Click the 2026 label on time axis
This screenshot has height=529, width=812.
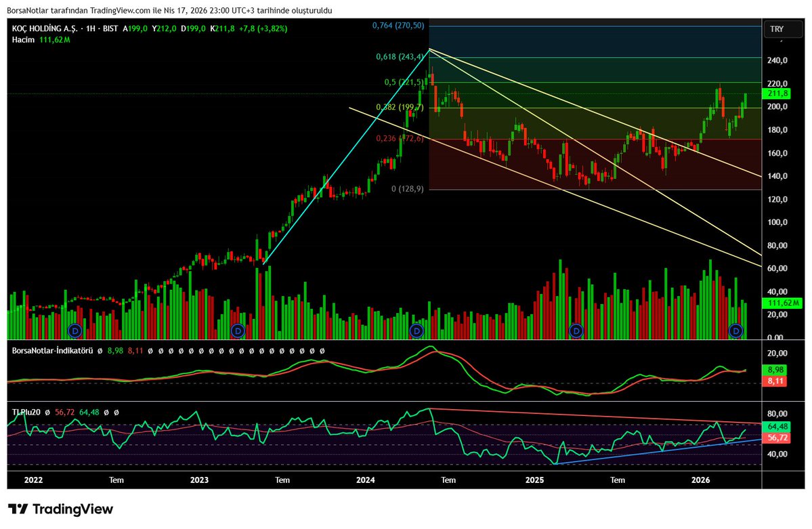pyautogui.click(x=701, y=480)
